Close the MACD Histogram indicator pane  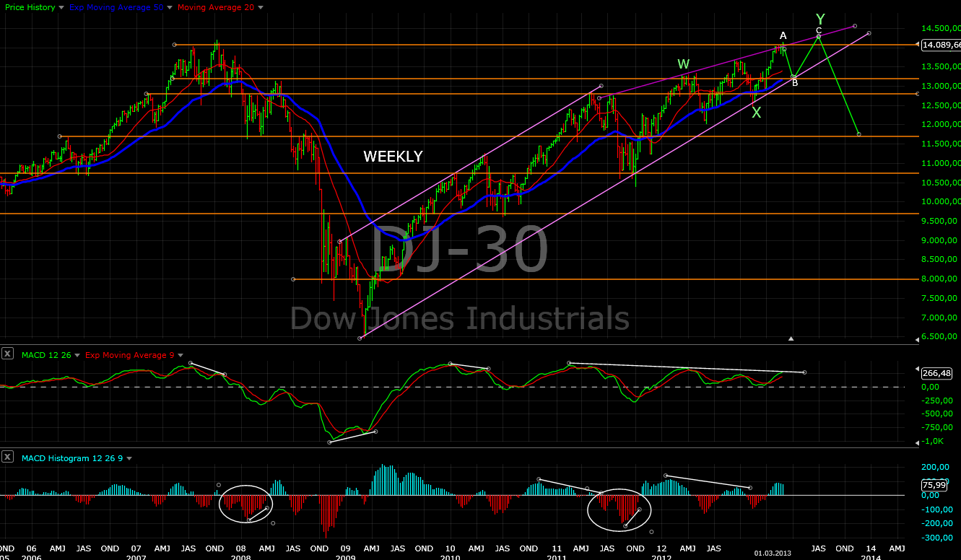[x=7, y=457]
